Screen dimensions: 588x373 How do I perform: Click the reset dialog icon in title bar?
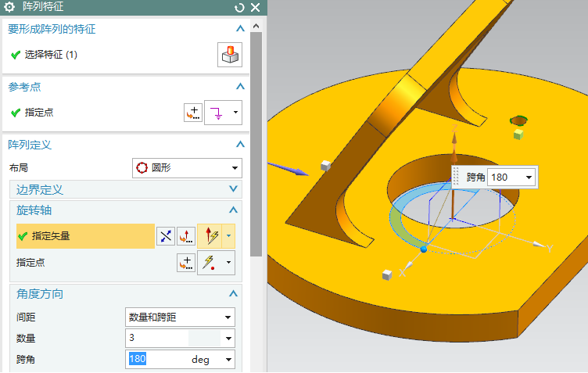(239, 8)
